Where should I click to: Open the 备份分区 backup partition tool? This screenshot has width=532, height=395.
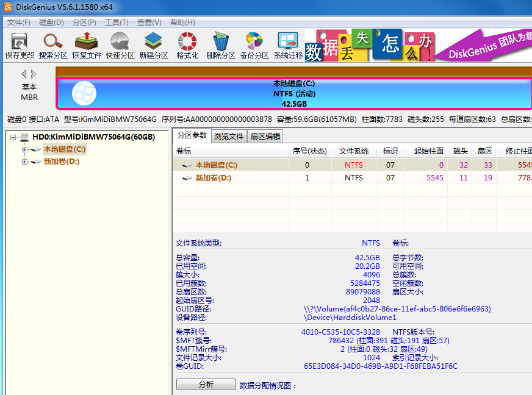pos(254,46)
